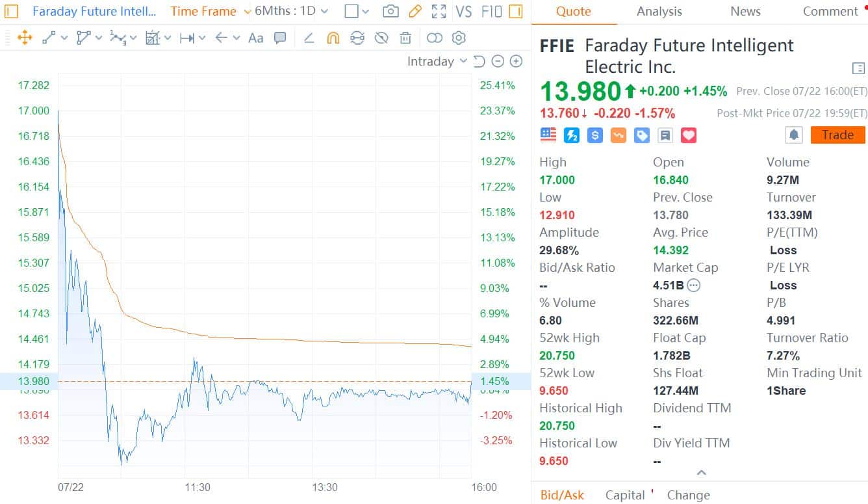Open the News tab
Image resolution: width=868 pixels, height=504 pixels.
(745, 11)
